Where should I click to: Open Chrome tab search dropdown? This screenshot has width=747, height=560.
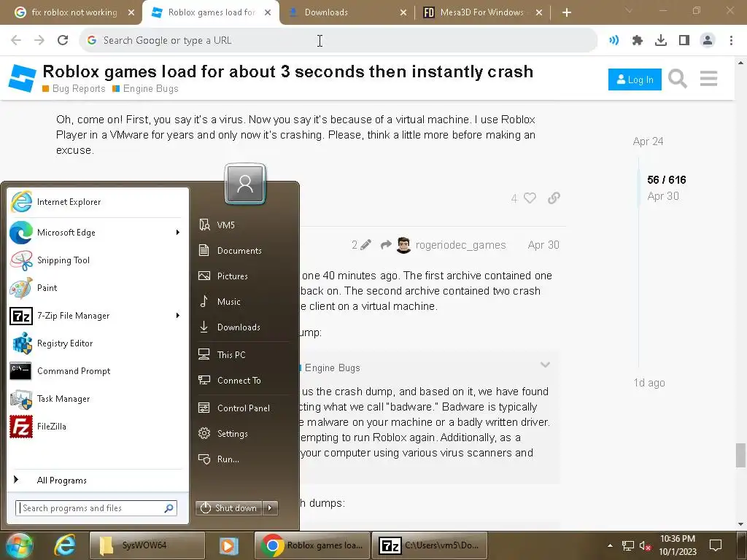(629, 10)
